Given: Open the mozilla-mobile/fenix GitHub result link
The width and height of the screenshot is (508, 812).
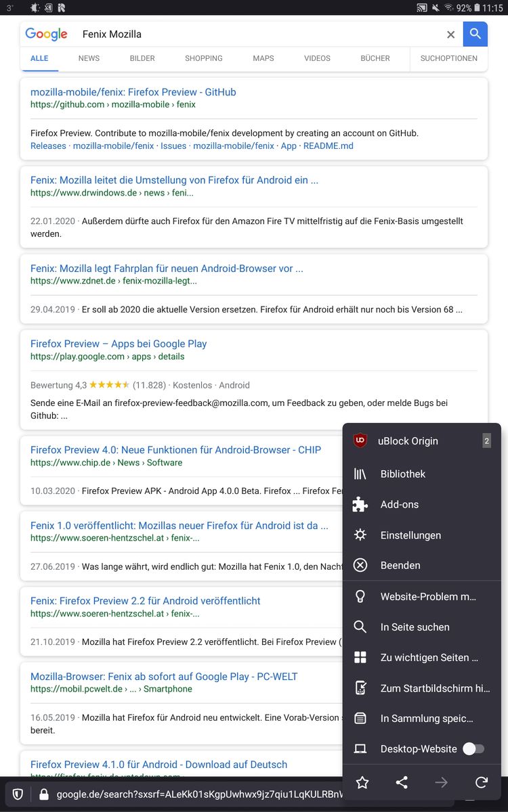Looking at the screenshot, I should coord(133,92).
